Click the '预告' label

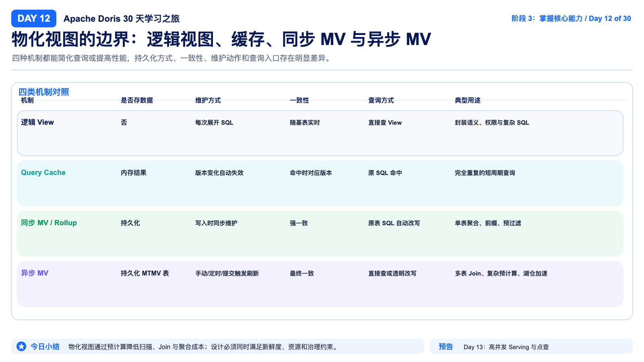(446, 346)
